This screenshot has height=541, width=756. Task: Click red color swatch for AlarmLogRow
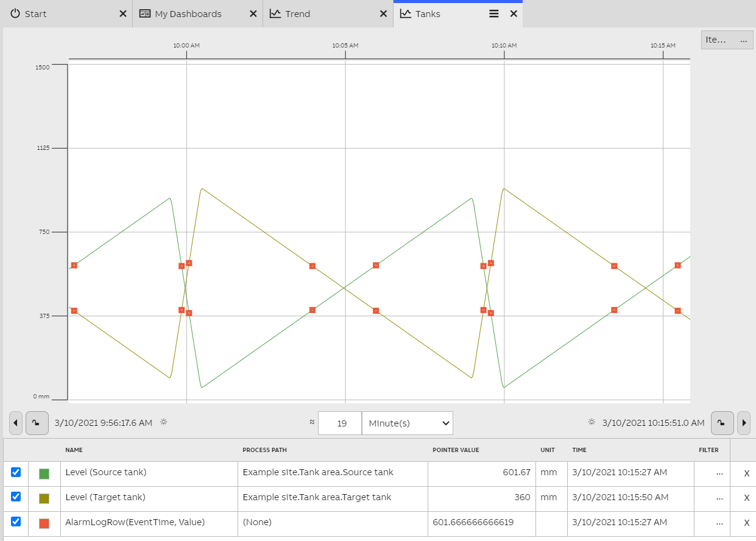[44, 523]
